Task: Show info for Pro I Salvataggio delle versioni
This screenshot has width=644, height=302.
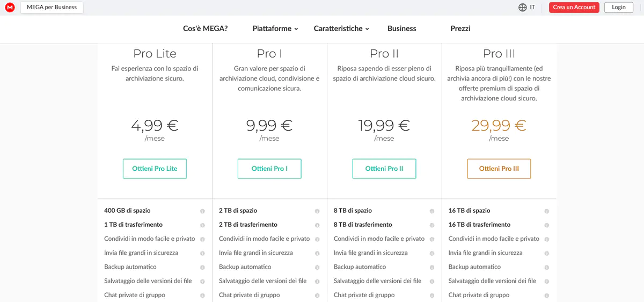Action: point(317,281)
